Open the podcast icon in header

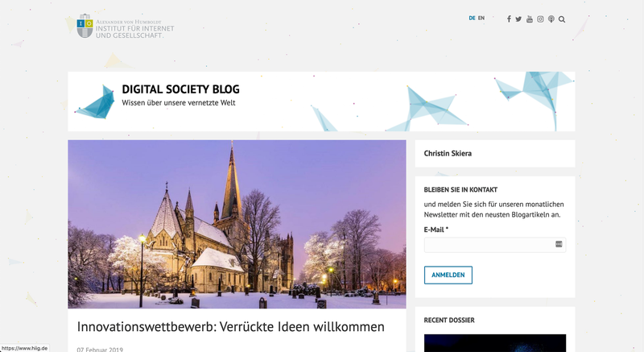pos(551,19)
